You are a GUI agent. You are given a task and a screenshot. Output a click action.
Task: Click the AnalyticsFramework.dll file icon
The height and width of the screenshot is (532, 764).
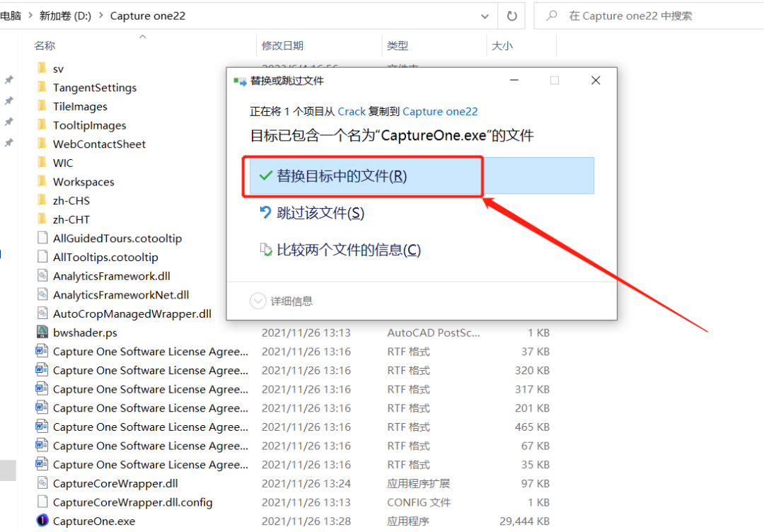(x=42, y=275)
